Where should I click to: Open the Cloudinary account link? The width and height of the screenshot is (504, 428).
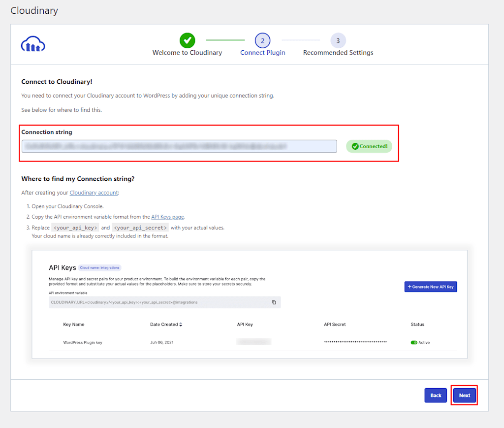point(94,193)
